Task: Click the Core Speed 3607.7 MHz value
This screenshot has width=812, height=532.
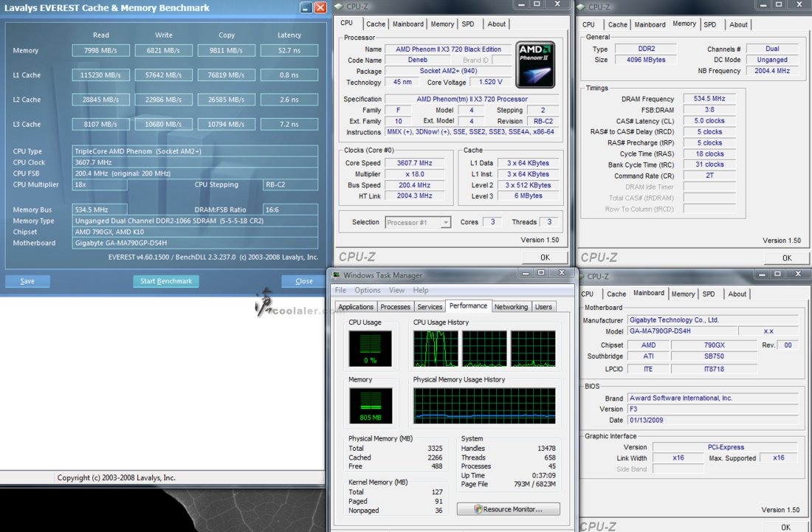Action: [414, 162]
